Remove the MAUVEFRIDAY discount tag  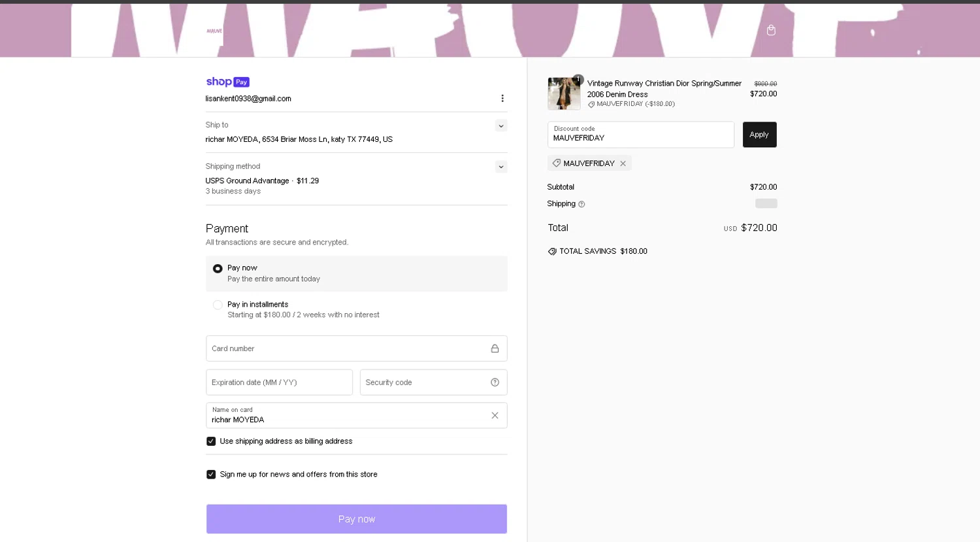[623, 163]
